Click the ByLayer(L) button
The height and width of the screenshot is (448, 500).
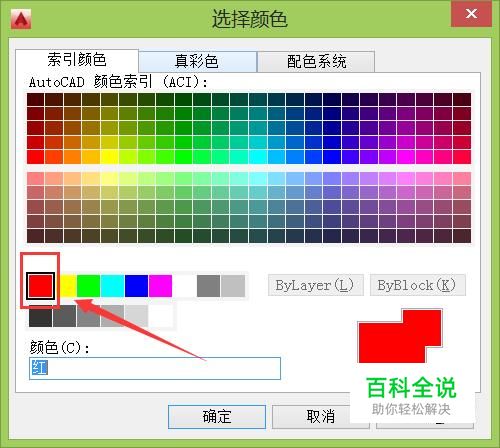(315, 285)
